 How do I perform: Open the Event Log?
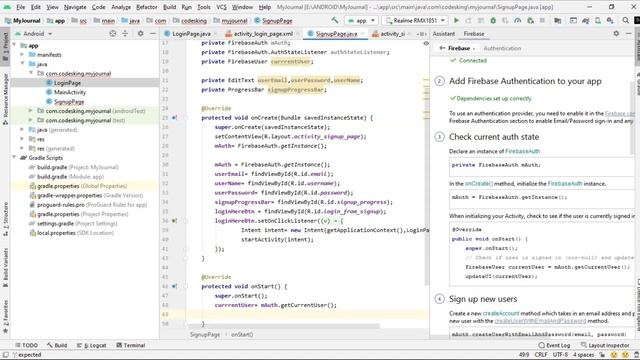[x=554, y=345]
